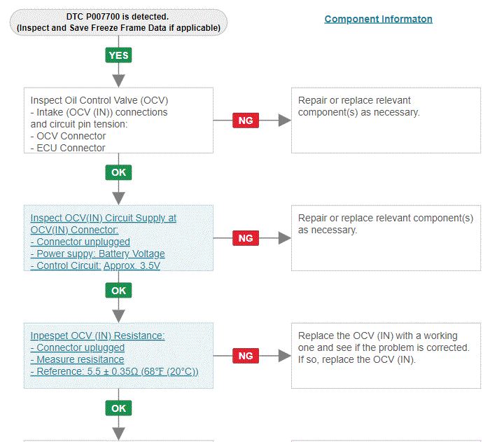Click the NG badge beside Resistance box

point(246,356)
